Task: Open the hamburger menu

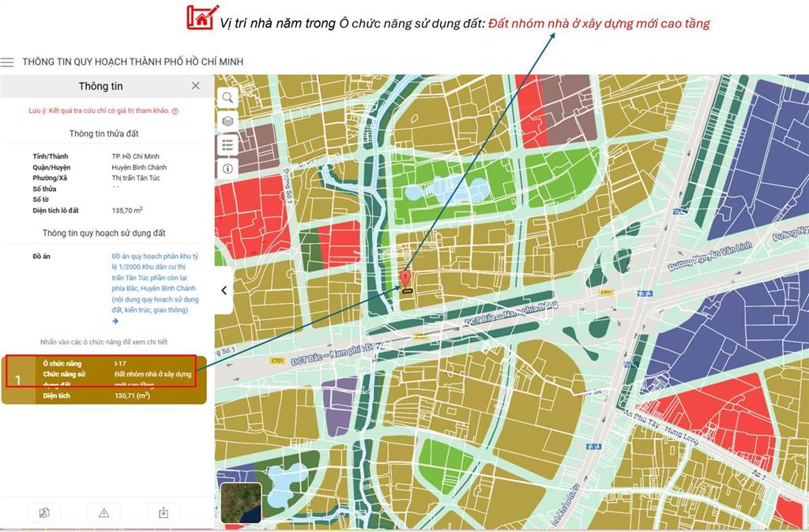Action: (x=7, y=62)
